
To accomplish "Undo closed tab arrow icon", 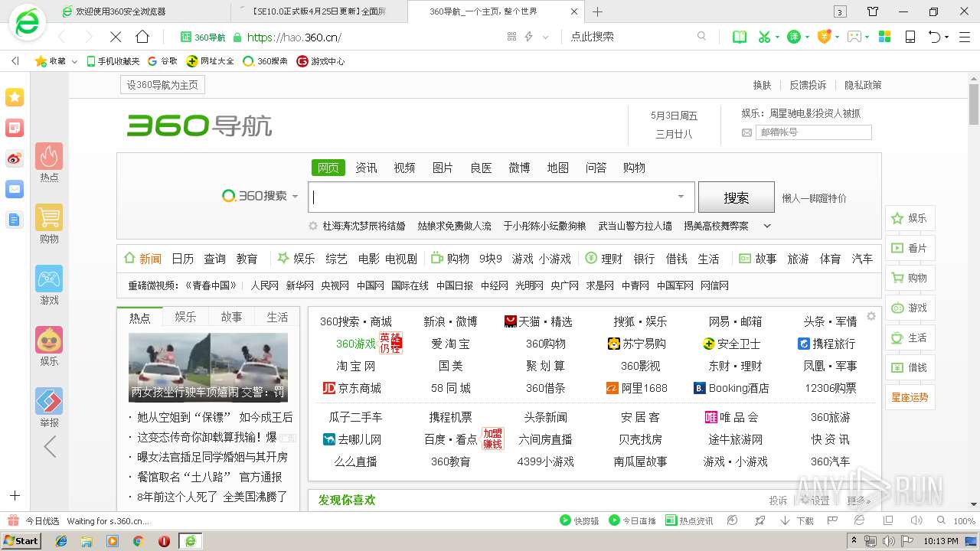I will point(934,37).
